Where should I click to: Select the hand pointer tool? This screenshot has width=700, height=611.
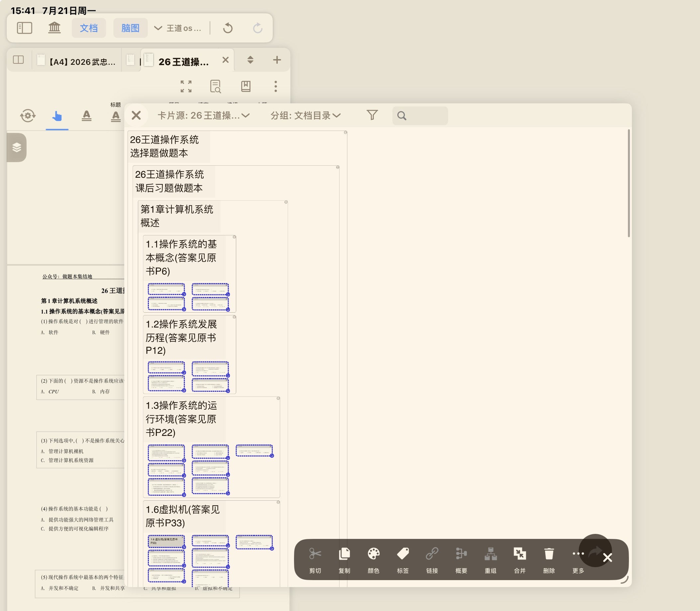coord(57,116)
